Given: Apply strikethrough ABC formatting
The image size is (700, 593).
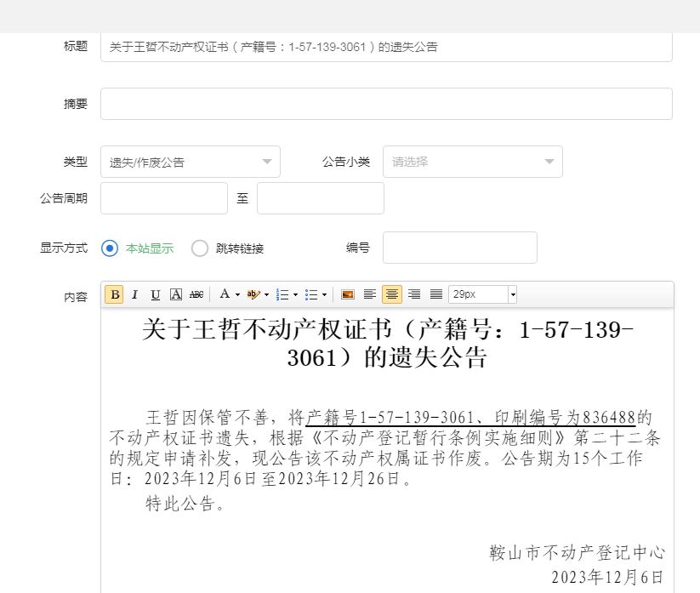Looking at the screenshot, I should 196,294.
